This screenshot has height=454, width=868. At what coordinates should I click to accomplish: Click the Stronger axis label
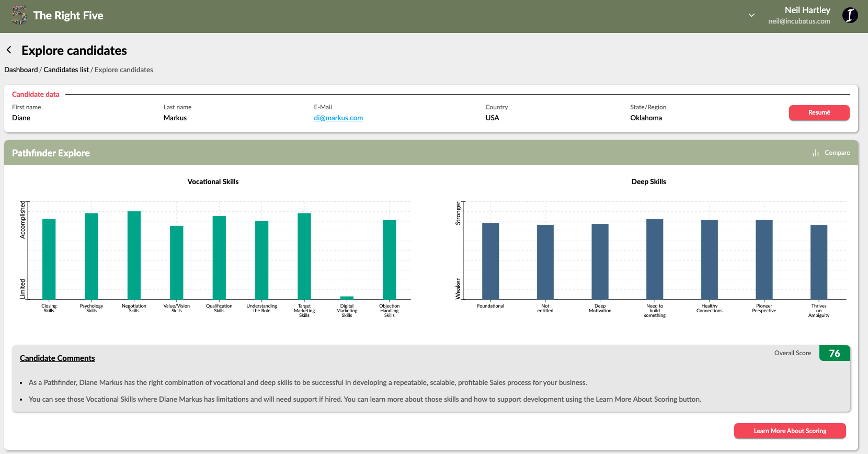coord(459,213)
